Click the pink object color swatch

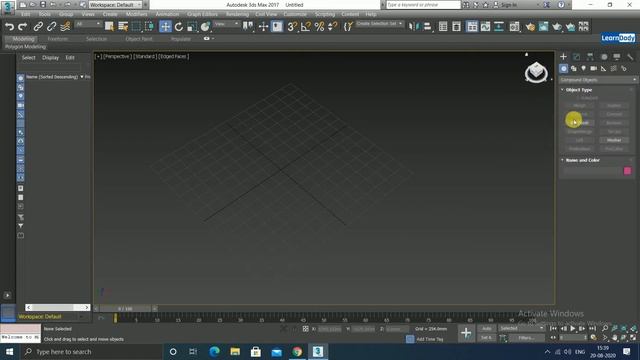click(x=627, y=171)
